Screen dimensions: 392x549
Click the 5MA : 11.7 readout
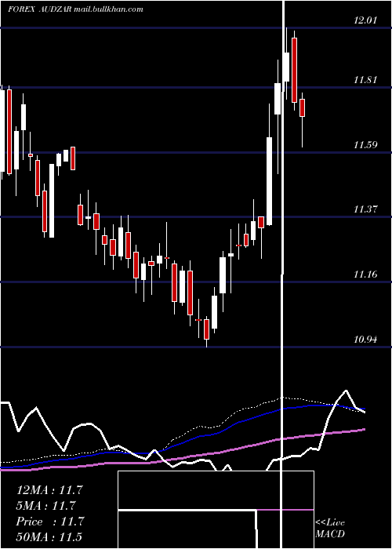pyautogui.click(x=46, y=506)
